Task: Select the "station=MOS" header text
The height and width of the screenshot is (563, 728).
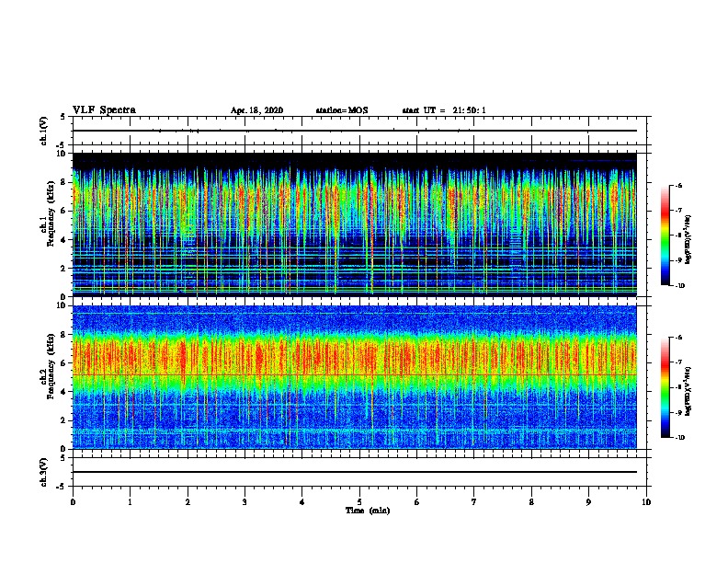Action: coord(342,110)
